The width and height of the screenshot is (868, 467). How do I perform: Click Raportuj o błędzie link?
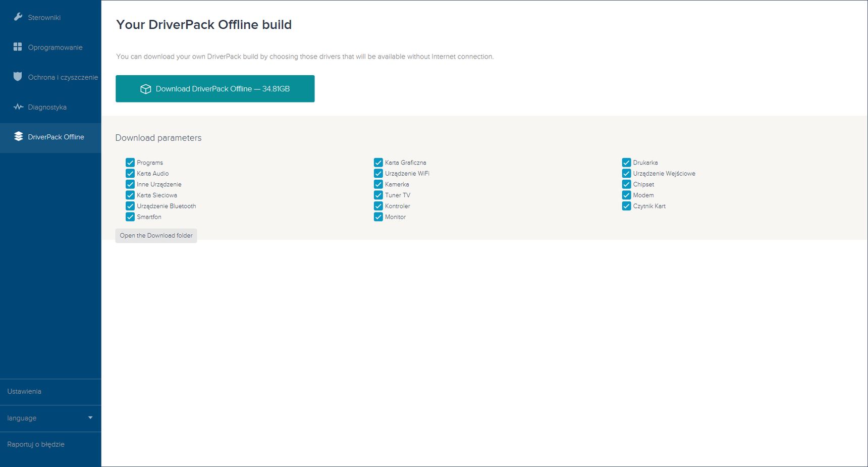(x=36, y=444)
